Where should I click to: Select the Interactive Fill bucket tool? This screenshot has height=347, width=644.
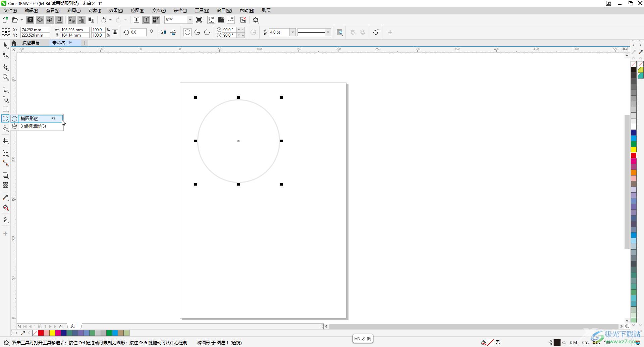(x=5, y=207)
